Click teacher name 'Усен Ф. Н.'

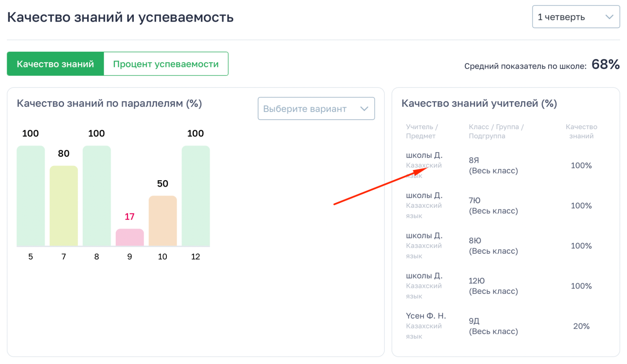click(x=426, y=316)
